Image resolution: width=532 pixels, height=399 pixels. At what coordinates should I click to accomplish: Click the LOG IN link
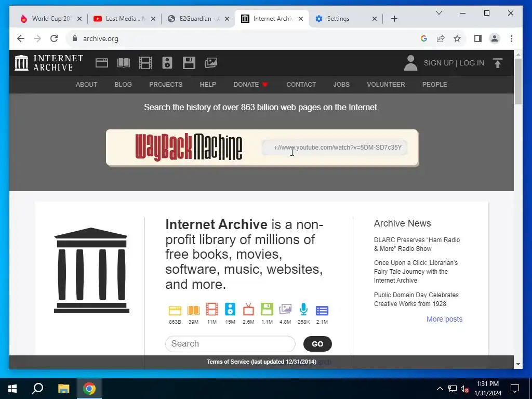click(472, 63)
